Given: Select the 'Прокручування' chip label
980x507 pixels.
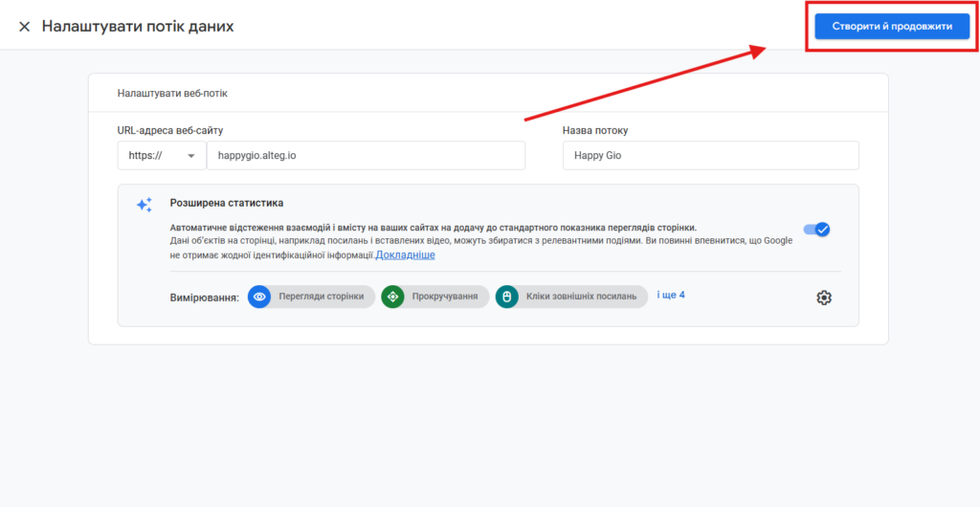Looking at the screenshot, I should 445,297.
